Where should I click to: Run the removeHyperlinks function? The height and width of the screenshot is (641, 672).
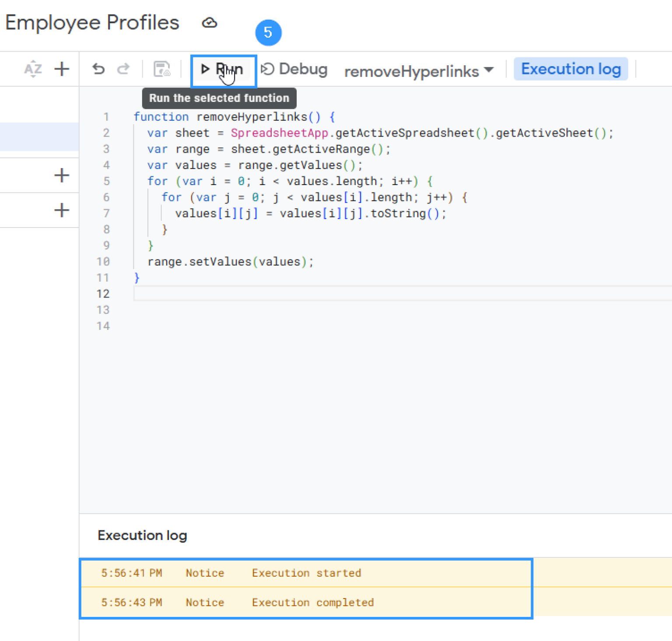[224, 69]
